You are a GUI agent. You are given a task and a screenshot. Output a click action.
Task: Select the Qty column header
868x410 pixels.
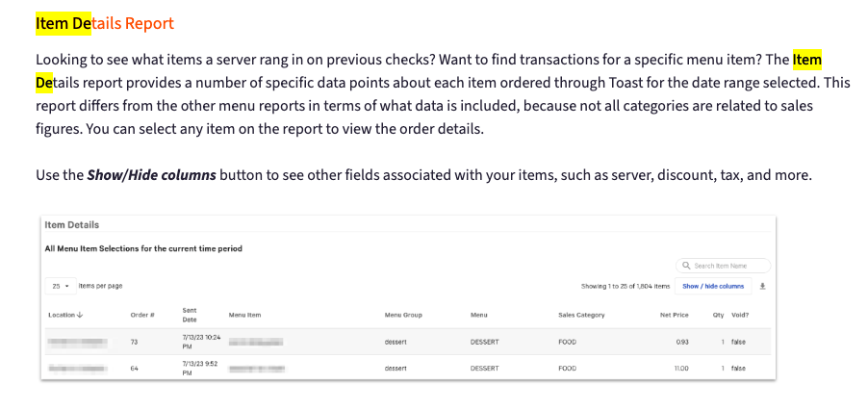[x=718, y=315]
